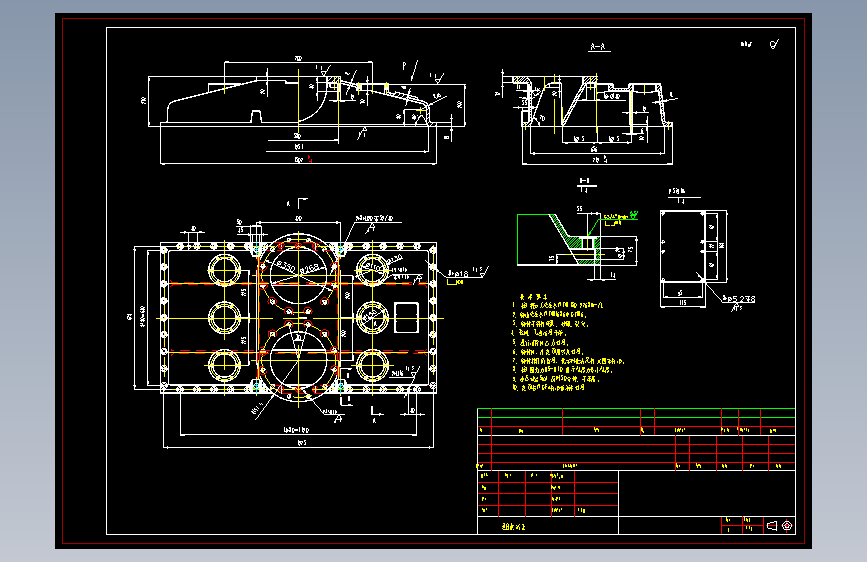The width and height of the screenshot is (867, 562).
Task: Select the ø330 diameter dimension text
Action: [286, 267]
